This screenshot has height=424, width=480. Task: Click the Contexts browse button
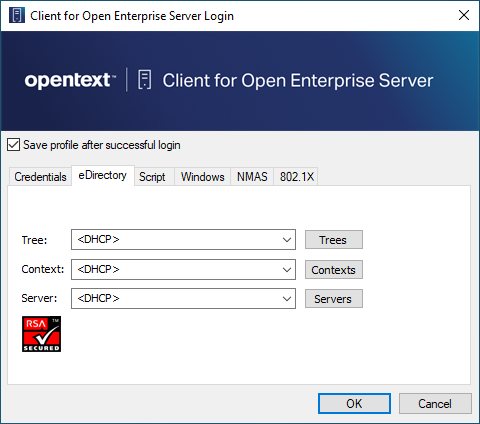[x=334, y=270]
